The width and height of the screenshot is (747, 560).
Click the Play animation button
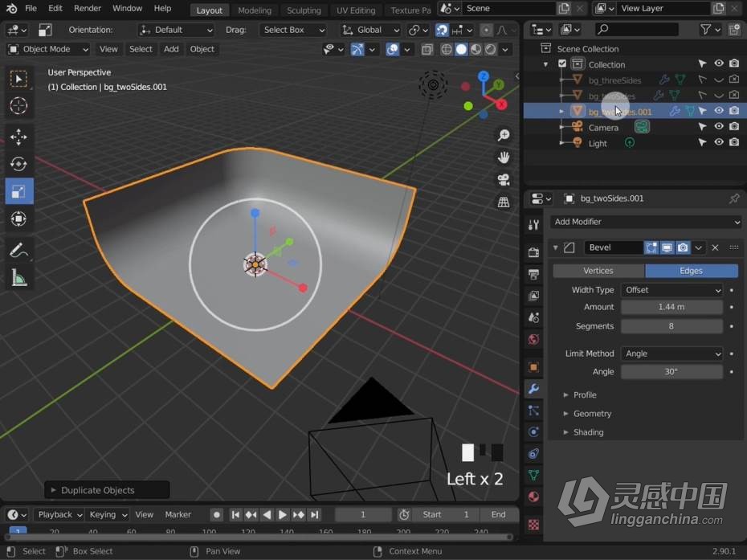[x=282, y=515]
